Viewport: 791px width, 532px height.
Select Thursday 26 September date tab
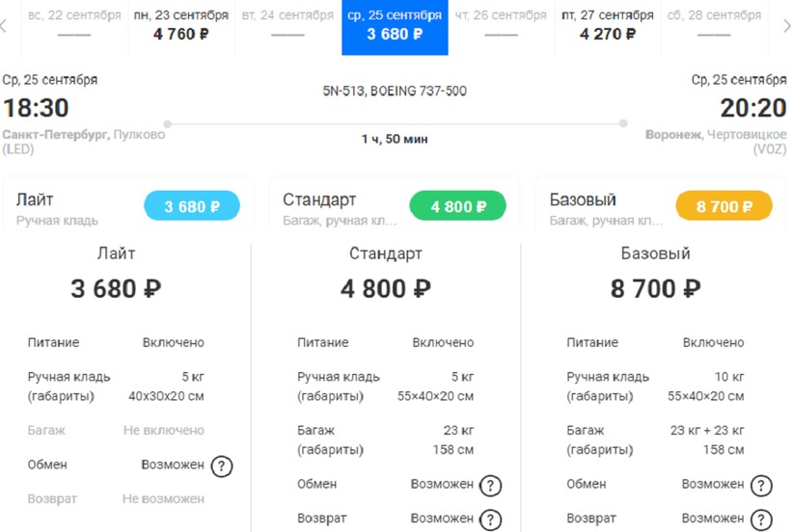coord(501,26)
